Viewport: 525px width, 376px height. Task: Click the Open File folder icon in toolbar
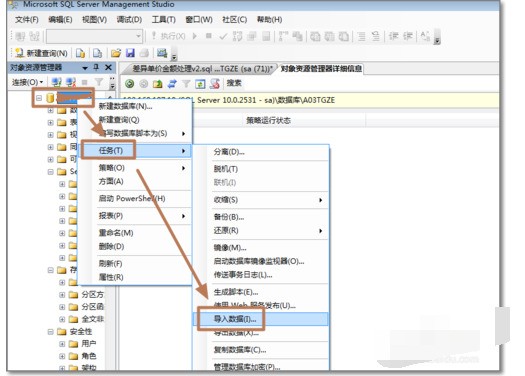pos(116,53)
